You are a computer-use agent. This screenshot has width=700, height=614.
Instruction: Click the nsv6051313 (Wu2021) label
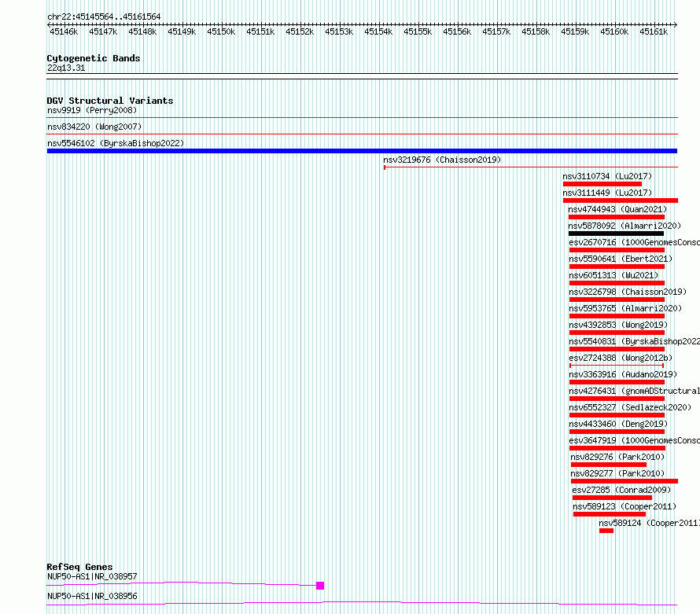point(613,275)
